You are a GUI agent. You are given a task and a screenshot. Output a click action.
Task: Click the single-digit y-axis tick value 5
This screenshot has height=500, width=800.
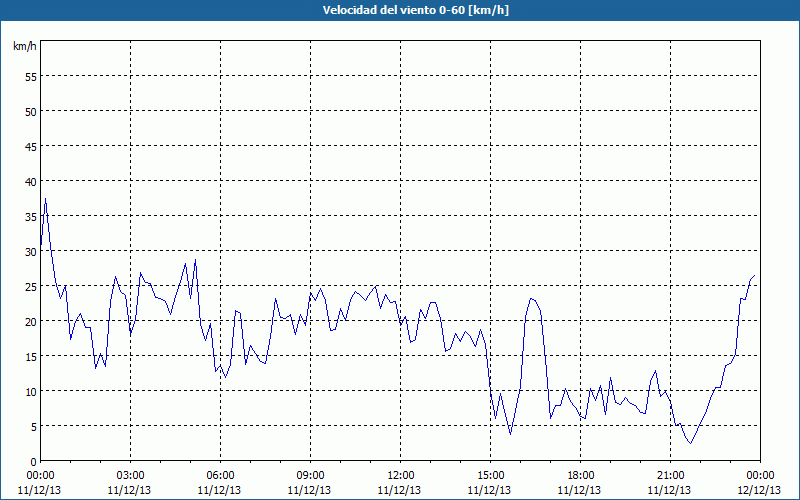34,427
